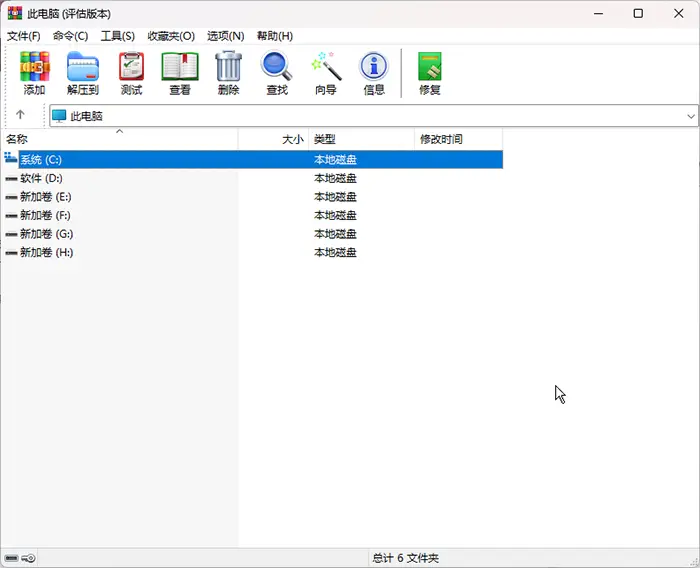Click the drive icon beside 新加卷 (H:)
This screenshot has height=568, width=700.
(12, 253)
